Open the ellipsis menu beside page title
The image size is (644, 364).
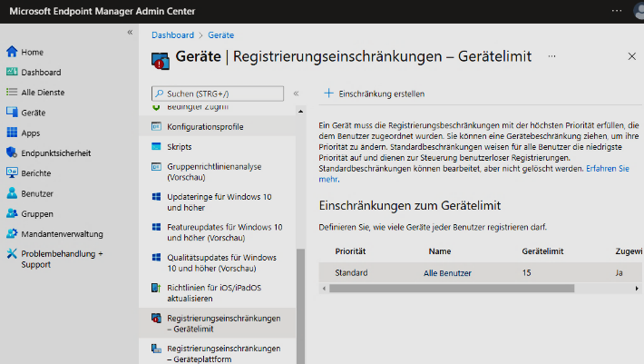(551, 56)
